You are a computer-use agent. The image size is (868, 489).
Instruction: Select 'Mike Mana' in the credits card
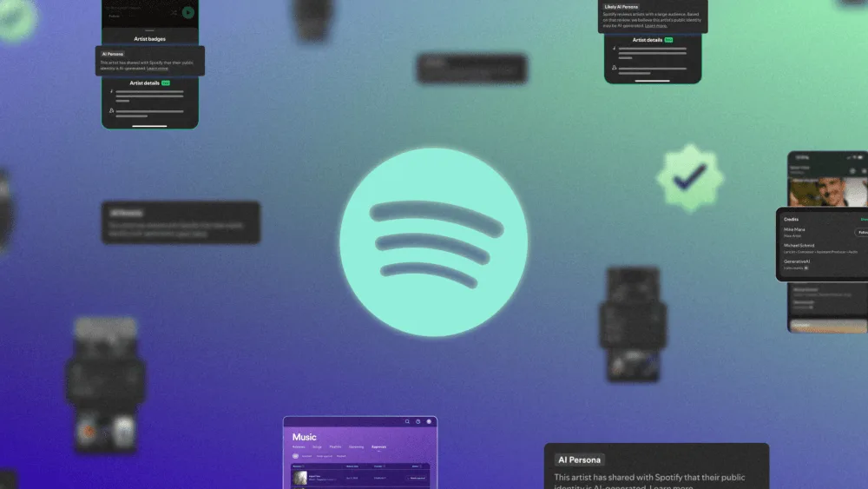pos(794,229)
